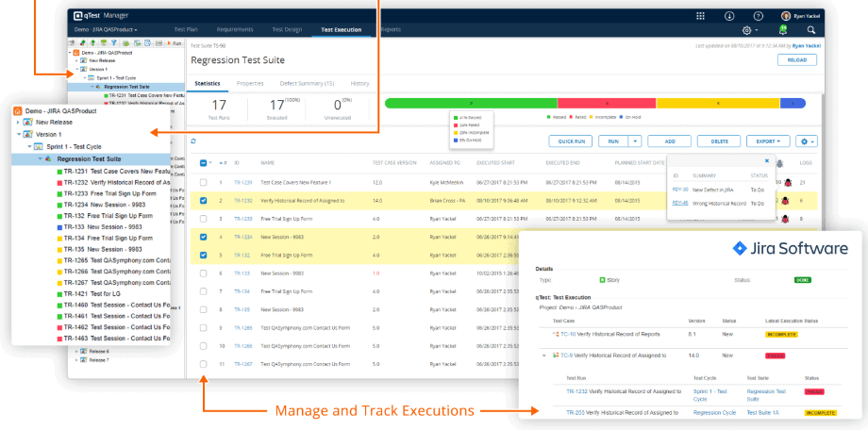Open the Requirements tab

(x=235, y=30)
